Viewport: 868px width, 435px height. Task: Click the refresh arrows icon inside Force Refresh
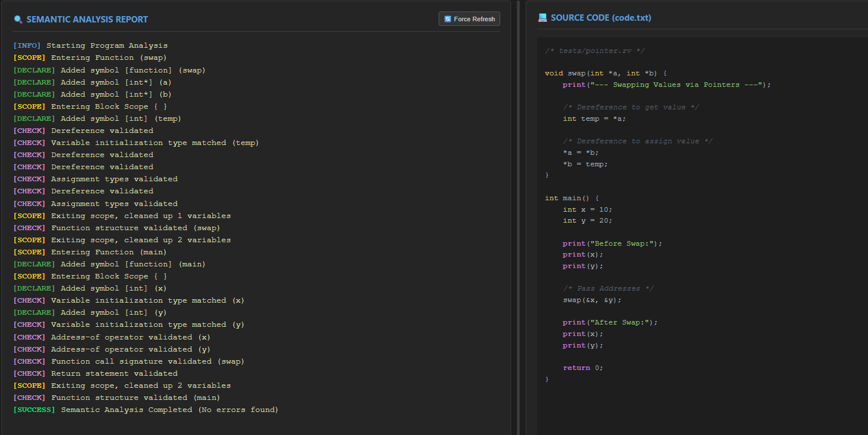pos(448,19)
